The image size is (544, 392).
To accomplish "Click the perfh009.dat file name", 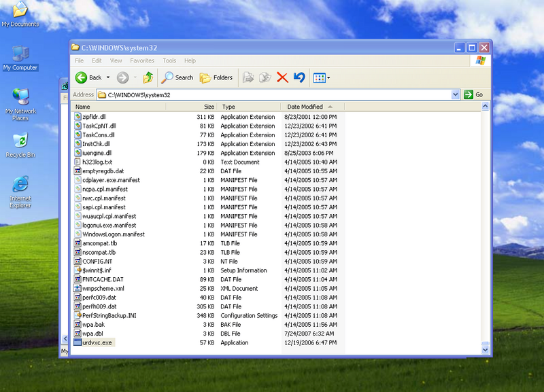I will pos(99,306).
